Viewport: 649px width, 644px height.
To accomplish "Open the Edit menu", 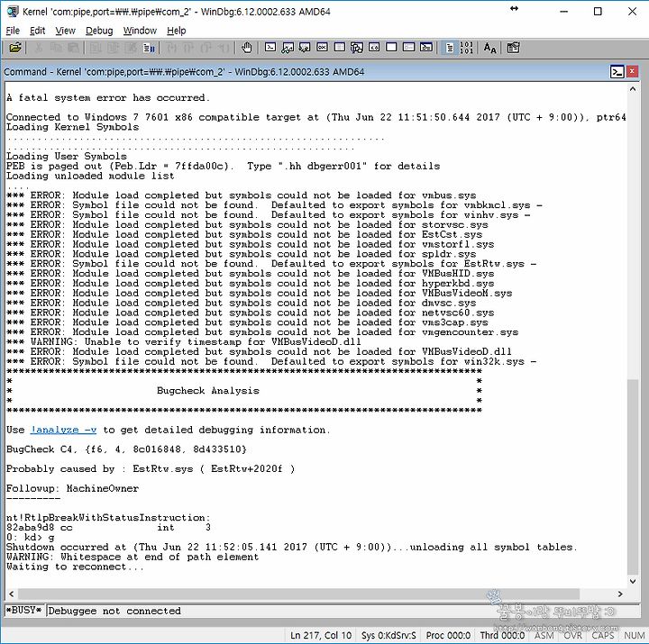I will [x=37, y=31].
